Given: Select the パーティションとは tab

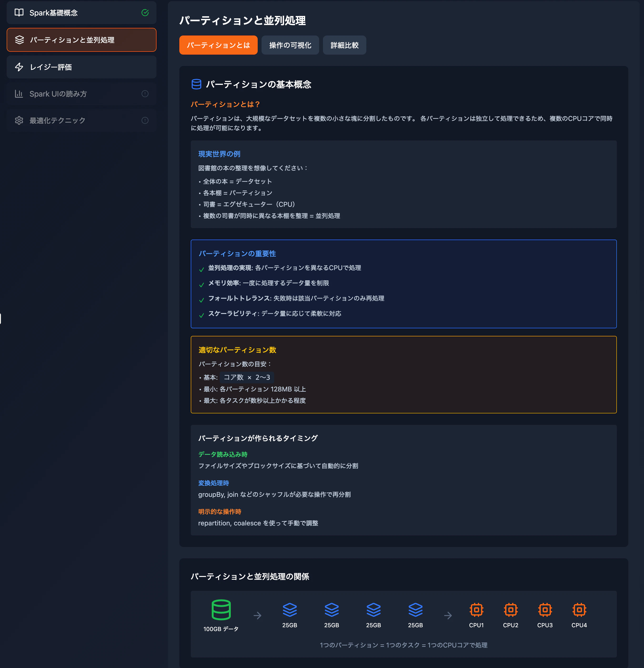Looking at the screenshot, I should tap(218, 45).
